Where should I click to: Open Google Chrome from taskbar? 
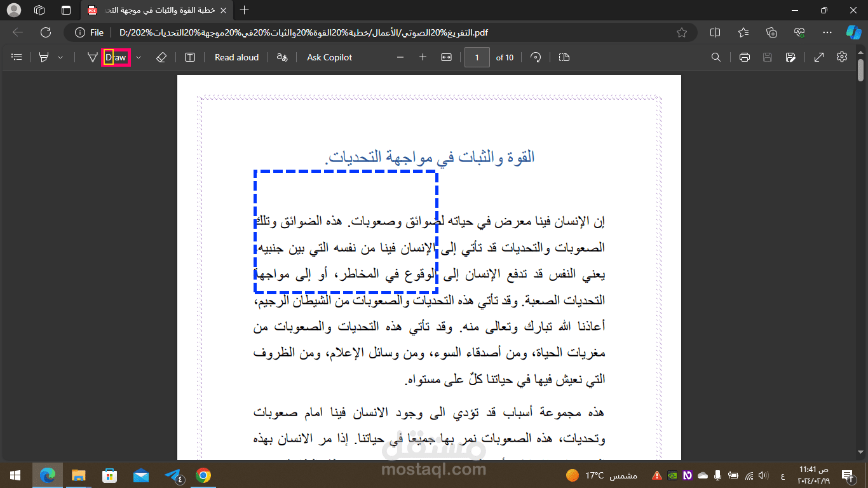click(203, 475)
